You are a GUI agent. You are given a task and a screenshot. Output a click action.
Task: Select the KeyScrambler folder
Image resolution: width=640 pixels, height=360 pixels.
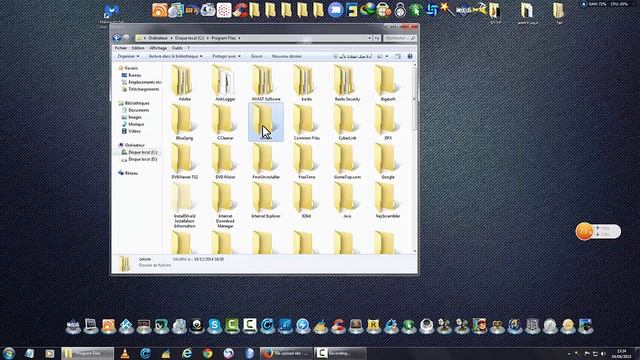point(388,200)
